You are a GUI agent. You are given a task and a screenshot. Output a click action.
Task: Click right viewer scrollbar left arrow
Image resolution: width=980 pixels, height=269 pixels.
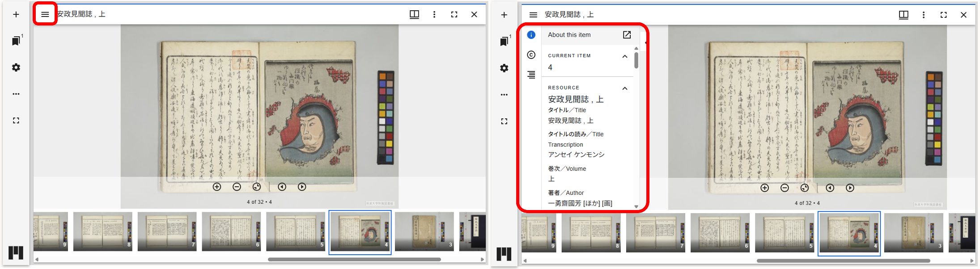click(x=525, y=261)
